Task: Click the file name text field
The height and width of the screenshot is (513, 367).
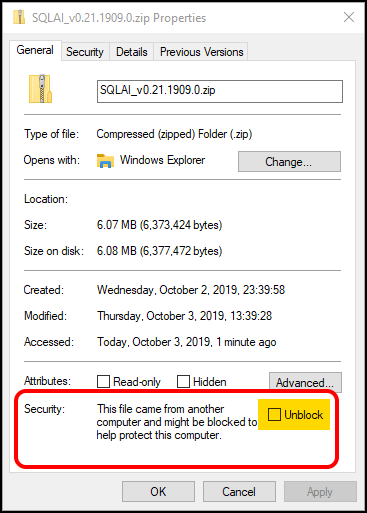Action: click(x=220, y=91)
